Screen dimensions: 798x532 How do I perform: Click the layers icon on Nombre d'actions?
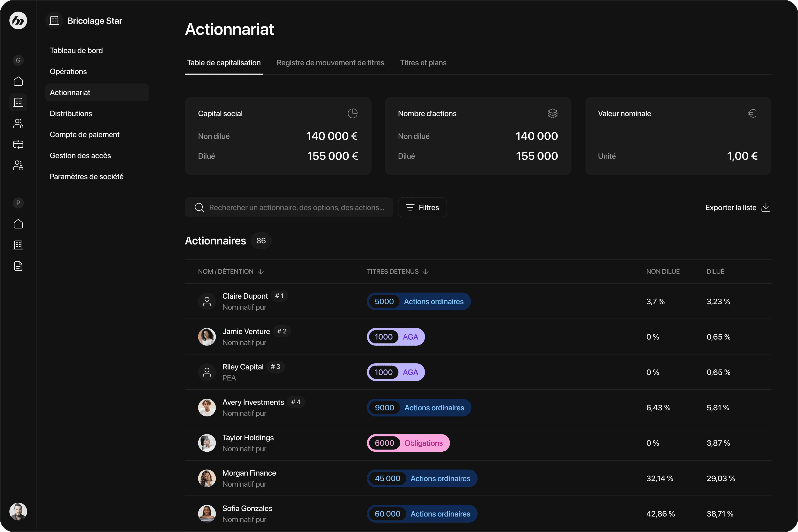[553, 113]
